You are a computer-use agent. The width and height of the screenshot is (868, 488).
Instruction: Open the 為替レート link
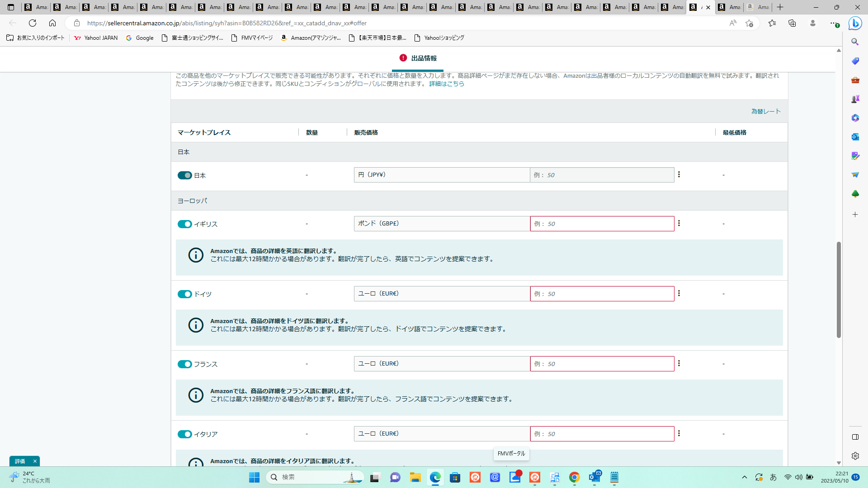(x=765, y=111)
